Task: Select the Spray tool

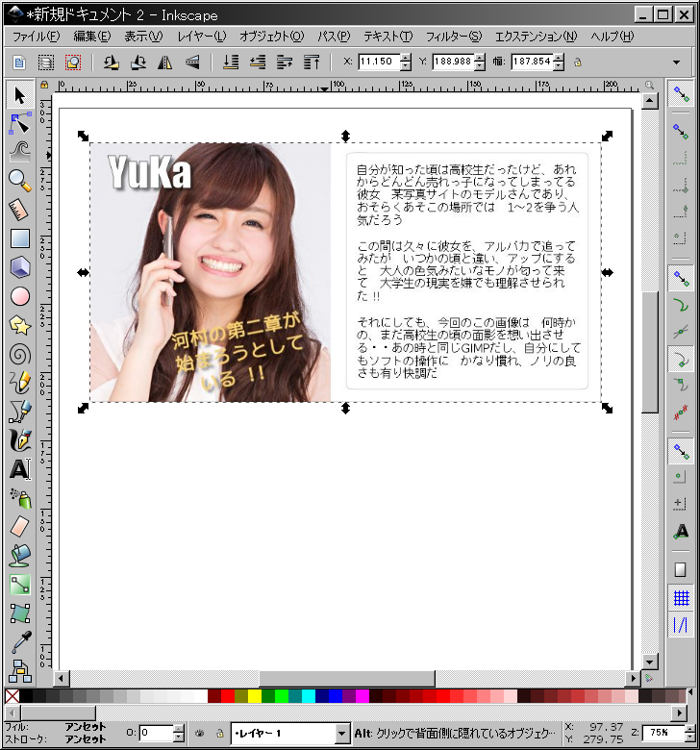Action: pos(20,498)
